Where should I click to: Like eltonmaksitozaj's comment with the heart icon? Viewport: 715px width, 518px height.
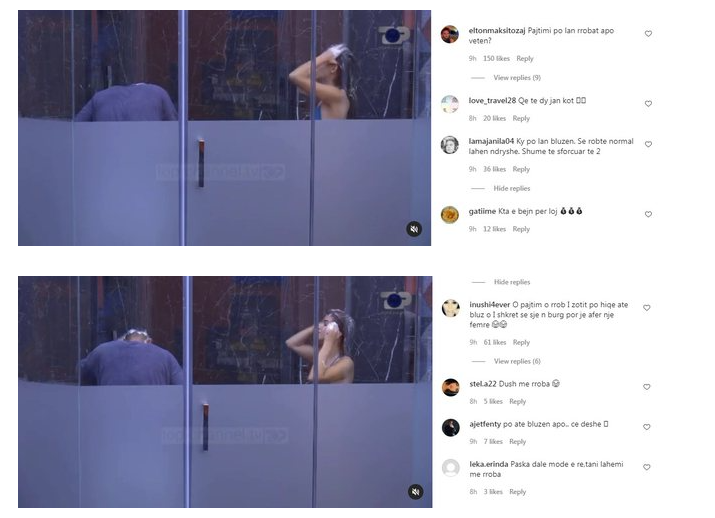click(648, 34)
